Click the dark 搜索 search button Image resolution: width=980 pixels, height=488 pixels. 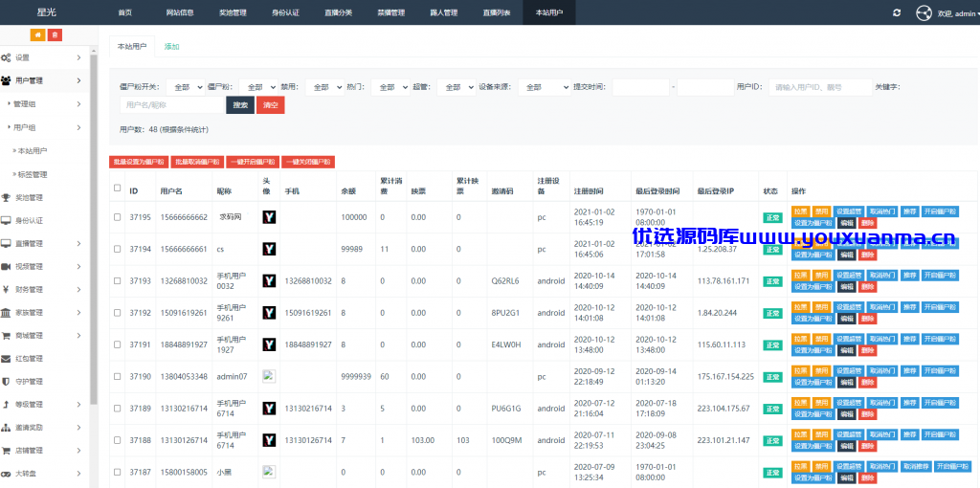tap(240, 105)
